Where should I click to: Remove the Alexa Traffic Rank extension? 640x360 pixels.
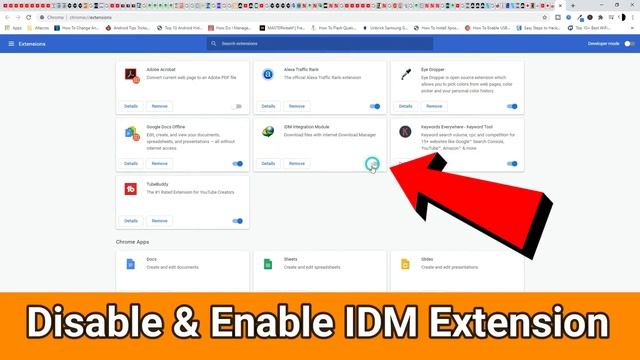click(x=297, y=106)
